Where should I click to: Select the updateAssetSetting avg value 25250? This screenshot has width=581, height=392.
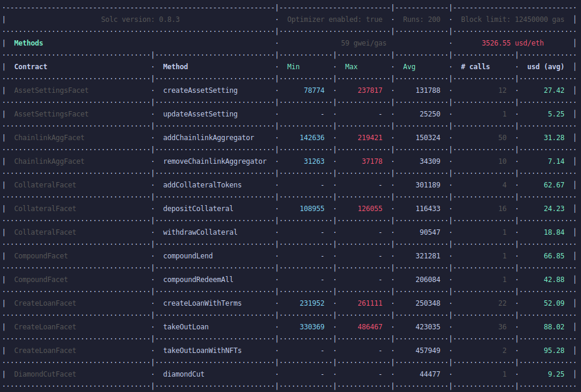(x=430, y=114)
